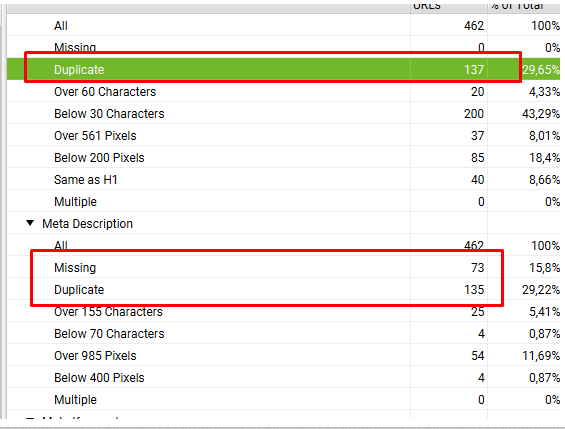The width and height of the screenshot is (565, 429).
Task: Select the Multiple row above Meta Description
Action: (283, 201)
